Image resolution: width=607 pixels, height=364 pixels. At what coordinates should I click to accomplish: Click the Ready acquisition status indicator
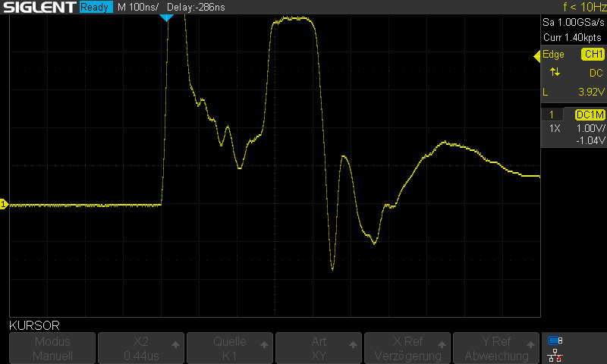click(x=96, y=7)
